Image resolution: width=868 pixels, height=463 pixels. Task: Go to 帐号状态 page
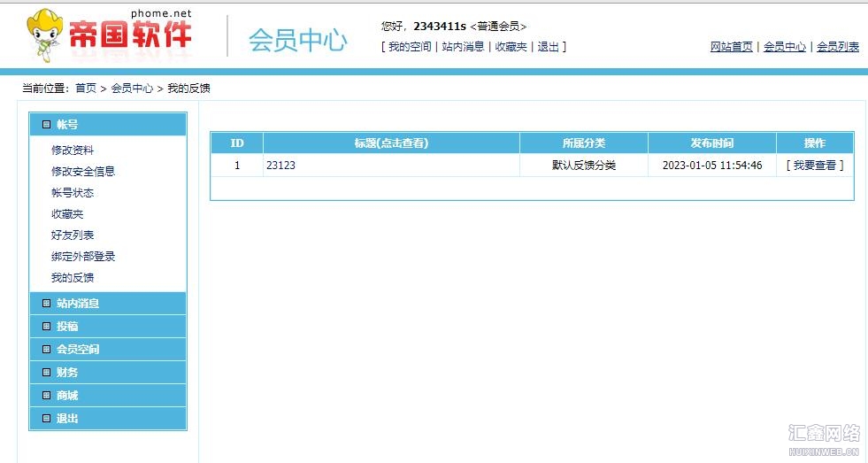73,193
